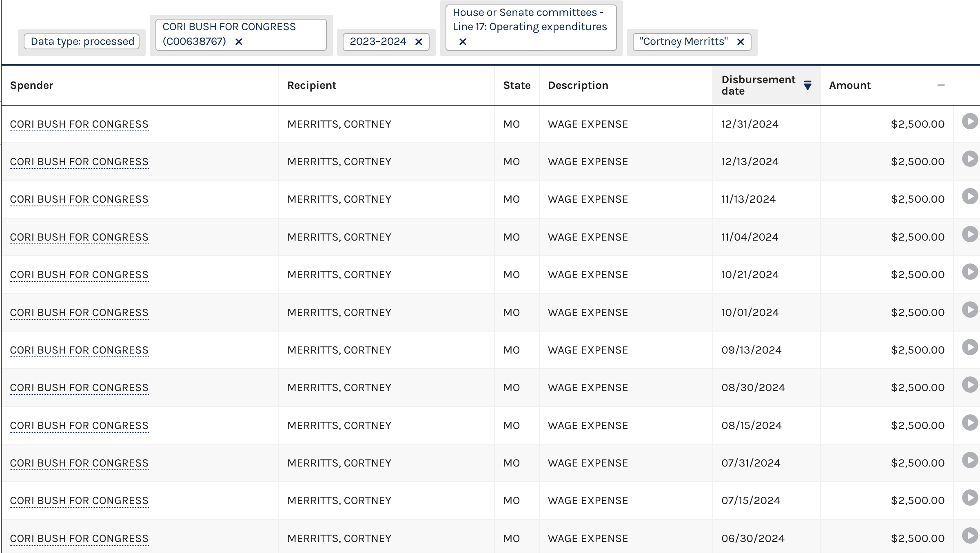The height and width of the screenshot is (553, 980).
Task: Expand details for the 09/13/2024 disbursement row
Action: [x=970, y=347]
